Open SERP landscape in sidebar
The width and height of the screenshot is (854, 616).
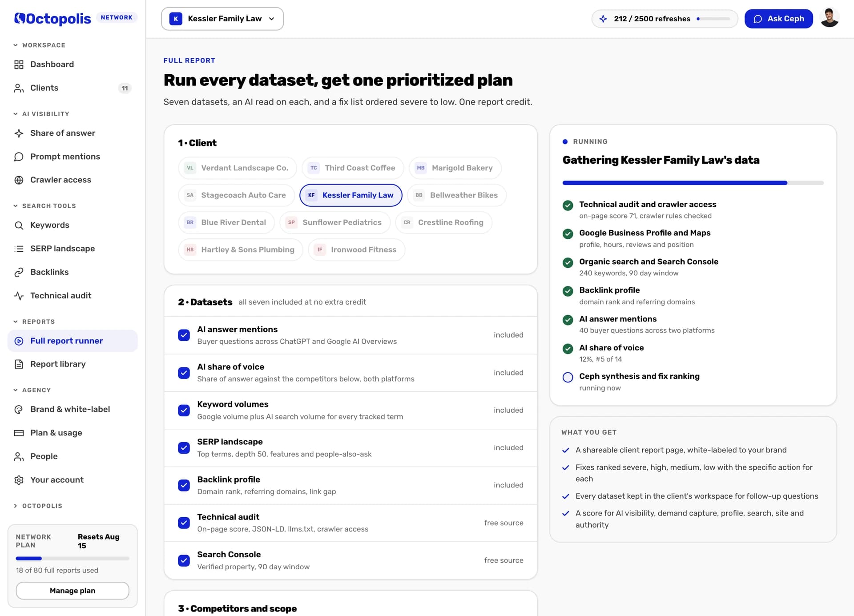click(x=73, y=249)
